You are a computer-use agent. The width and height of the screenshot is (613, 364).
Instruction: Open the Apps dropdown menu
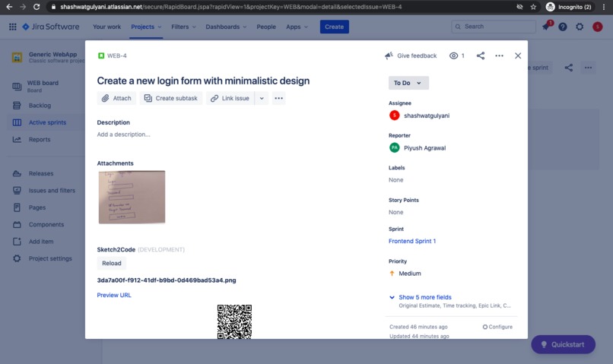pos(297,27)
